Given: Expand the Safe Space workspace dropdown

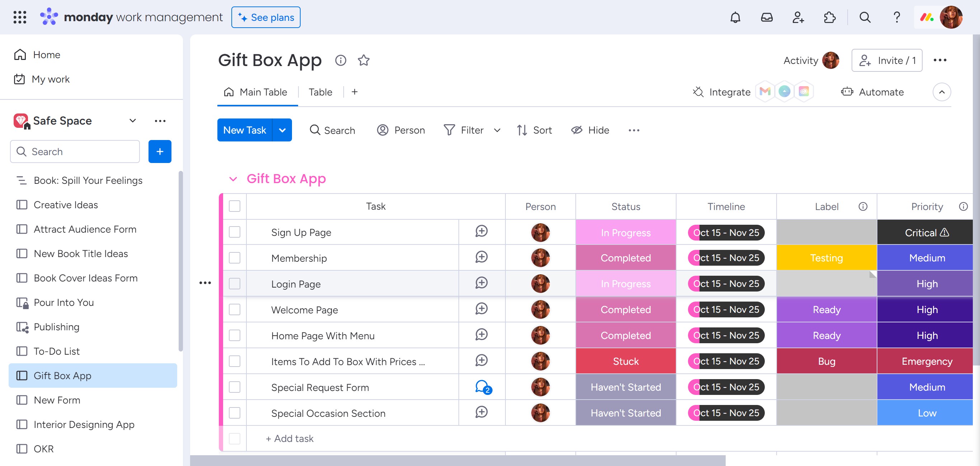Looking at the screenshot, I should point(132,121).
